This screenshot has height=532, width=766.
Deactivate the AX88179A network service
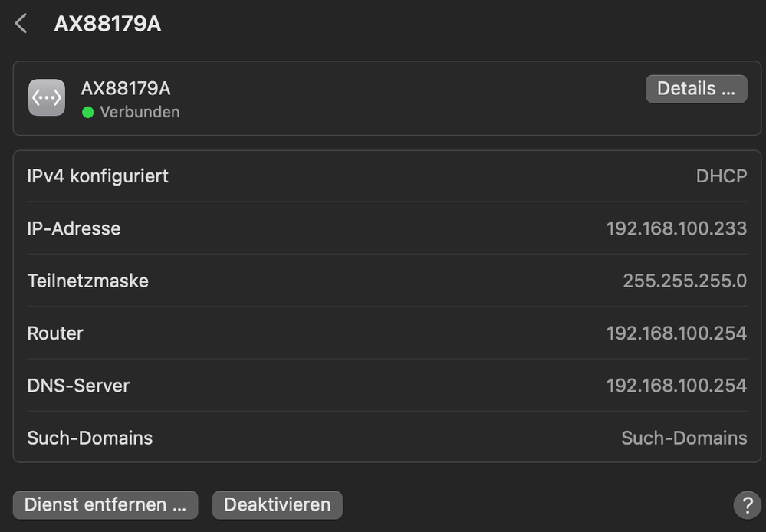point(277,504)
